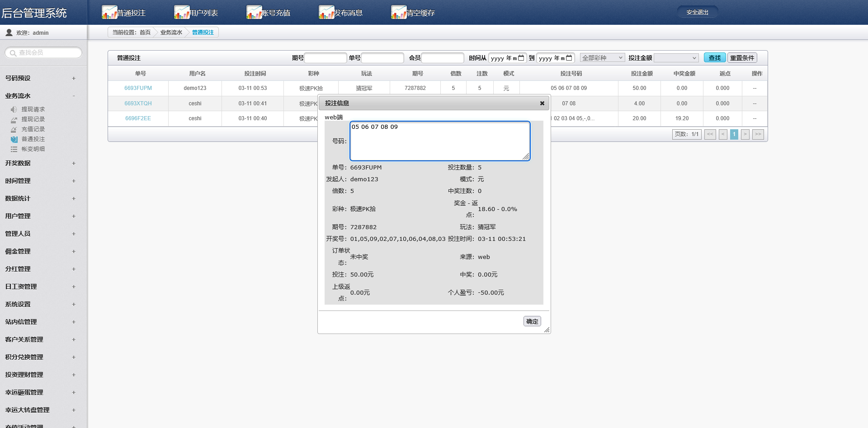Screen dimensions: 868x428
Task: Open the 投注金额 dropdown
Action: tap(676, 58)
